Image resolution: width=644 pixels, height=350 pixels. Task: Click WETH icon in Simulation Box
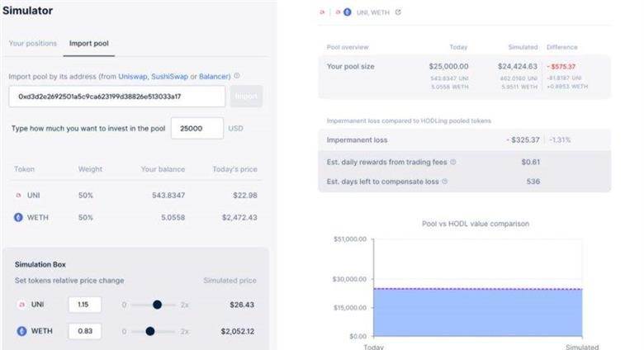(21, 331)
